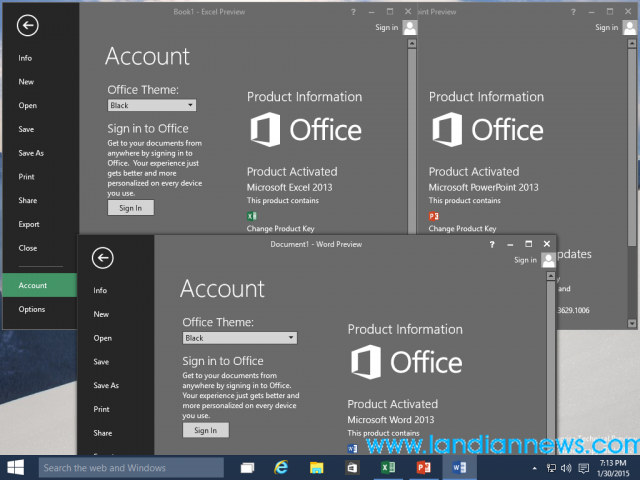
Task: Open the Store from the taskbar
Action: pos(352,468)
